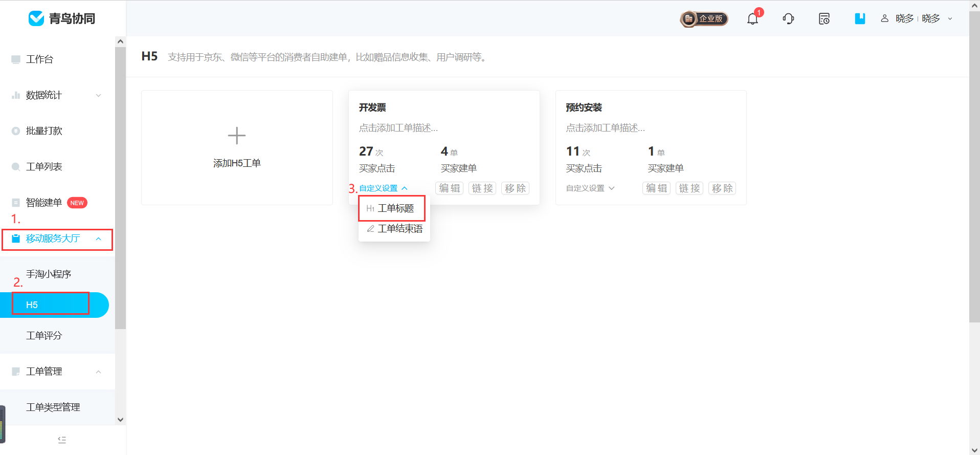Click the H1 icon beside 工单标题
Viewport: 980px width, 455px height.
coord(370,208)
